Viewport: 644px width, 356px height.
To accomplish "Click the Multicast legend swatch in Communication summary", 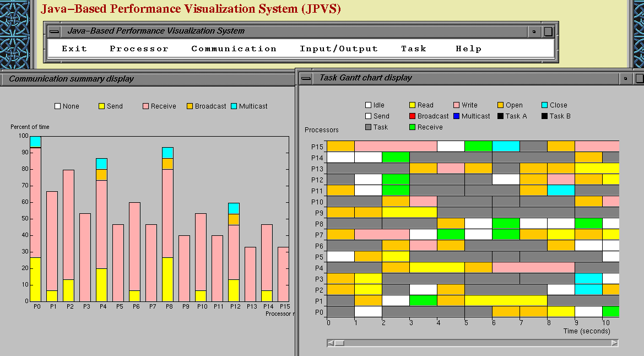I will [234, 106].
